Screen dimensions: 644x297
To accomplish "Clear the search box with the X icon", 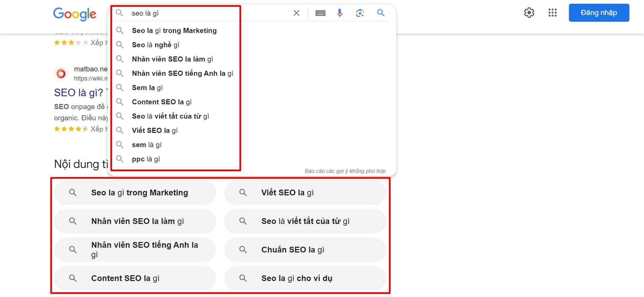I will 297,13.
